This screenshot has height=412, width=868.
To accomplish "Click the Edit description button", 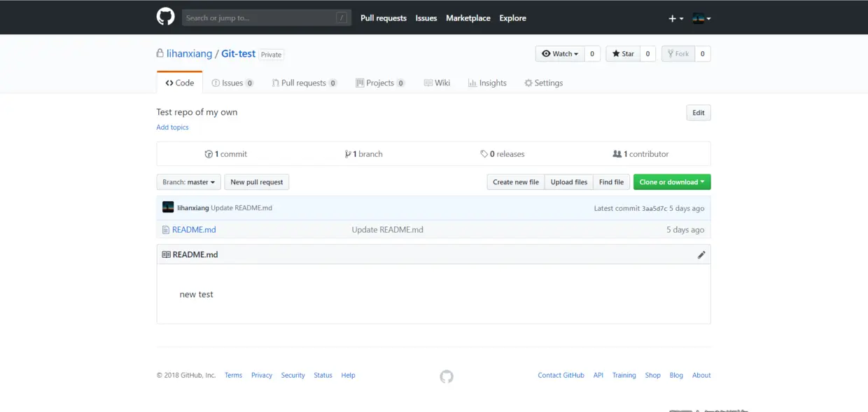I will tap(699, 113).
